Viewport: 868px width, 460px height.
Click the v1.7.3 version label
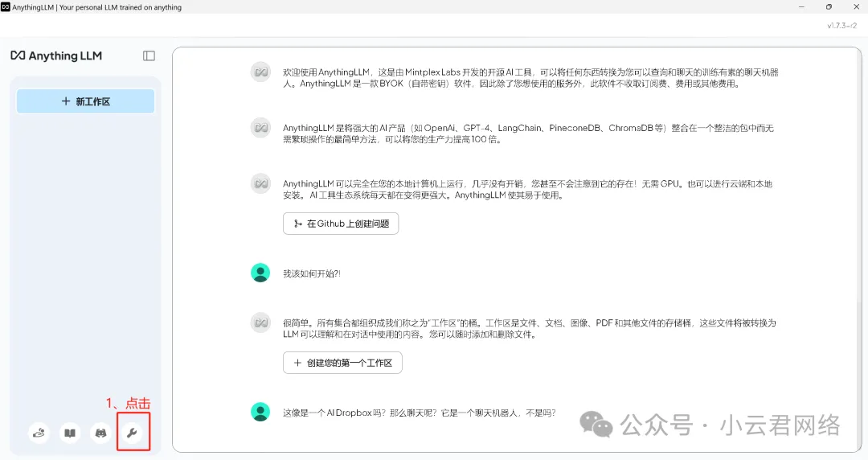coord(842,26)
